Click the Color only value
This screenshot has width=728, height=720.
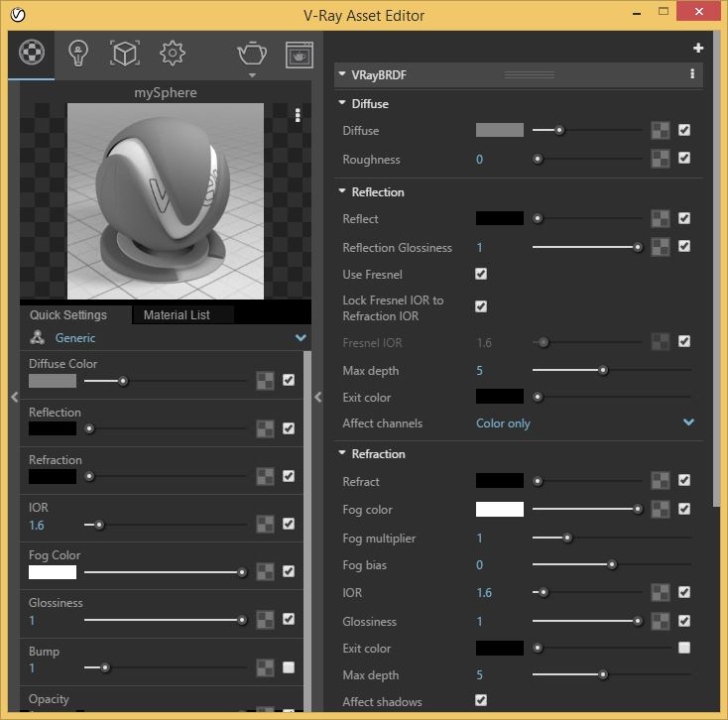click(503, 423)
